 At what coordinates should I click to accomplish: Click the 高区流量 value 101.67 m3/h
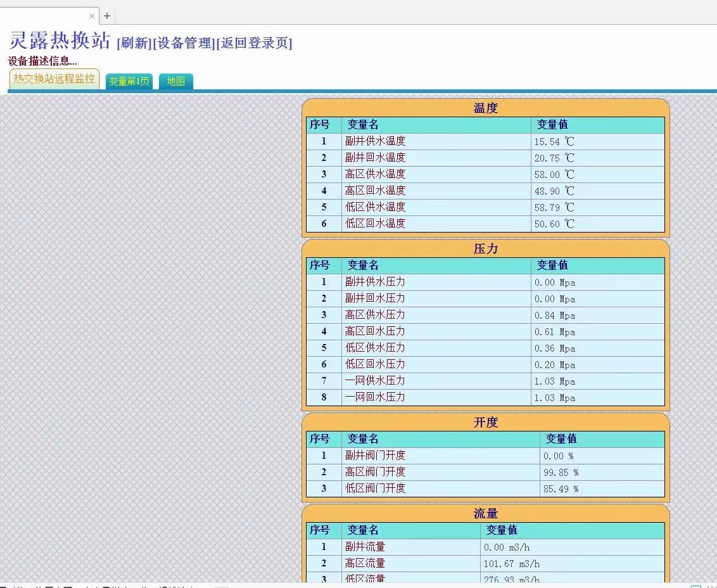point(512,563)
